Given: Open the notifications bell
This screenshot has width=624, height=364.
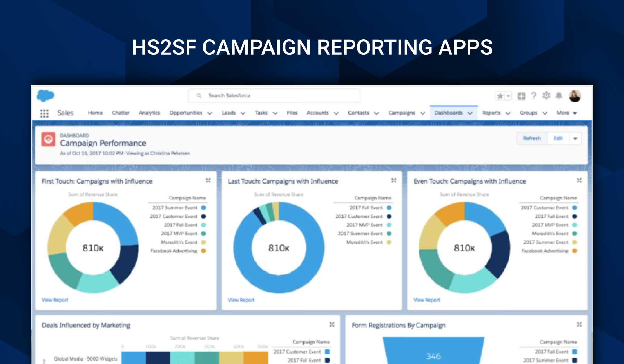Looking at the screenshot, I should tap(559, 96).
